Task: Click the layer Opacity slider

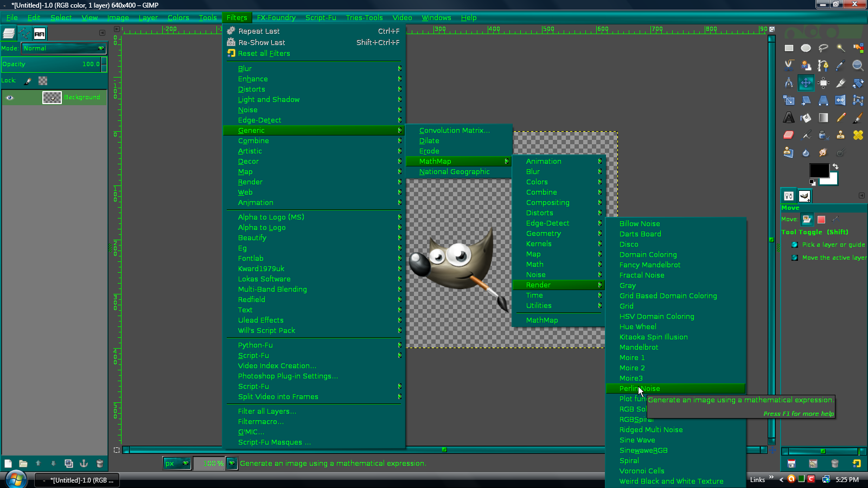Action: tap(54, 65)
